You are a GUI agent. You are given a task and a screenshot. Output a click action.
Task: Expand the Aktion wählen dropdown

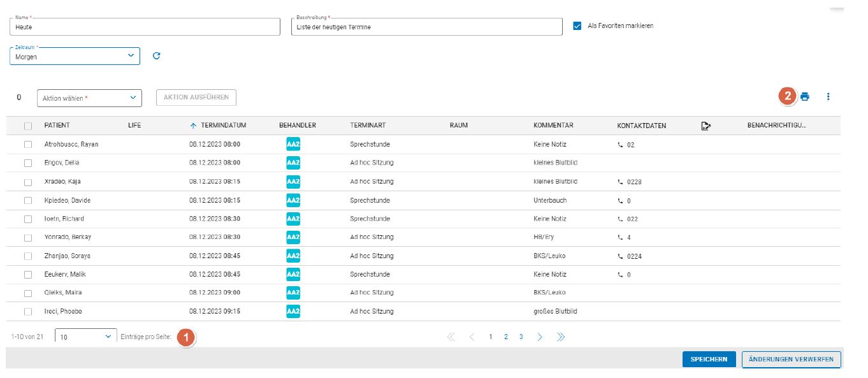[x=89, y=98]
